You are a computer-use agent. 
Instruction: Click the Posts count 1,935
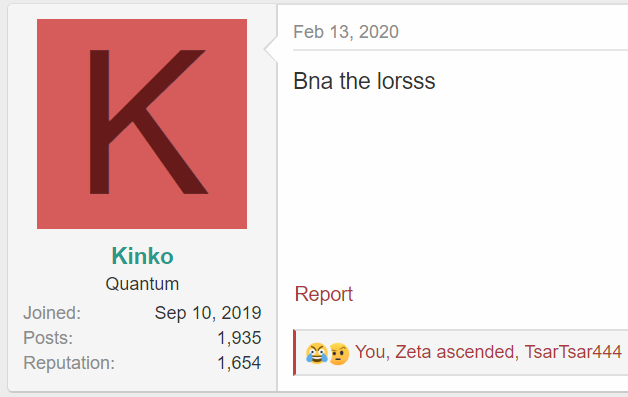[239, 338]
